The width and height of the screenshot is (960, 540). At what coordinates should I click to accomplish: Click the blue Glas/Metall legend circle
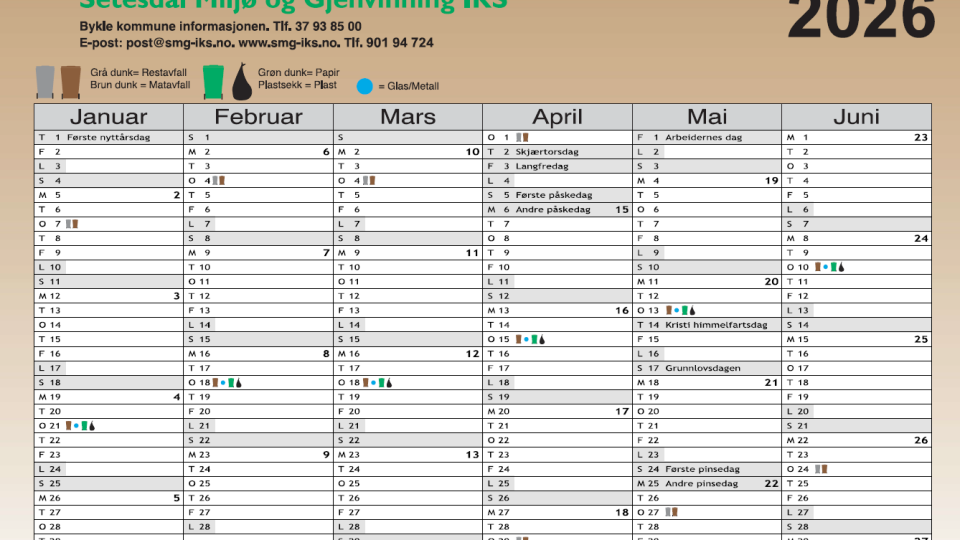(367, 87)
